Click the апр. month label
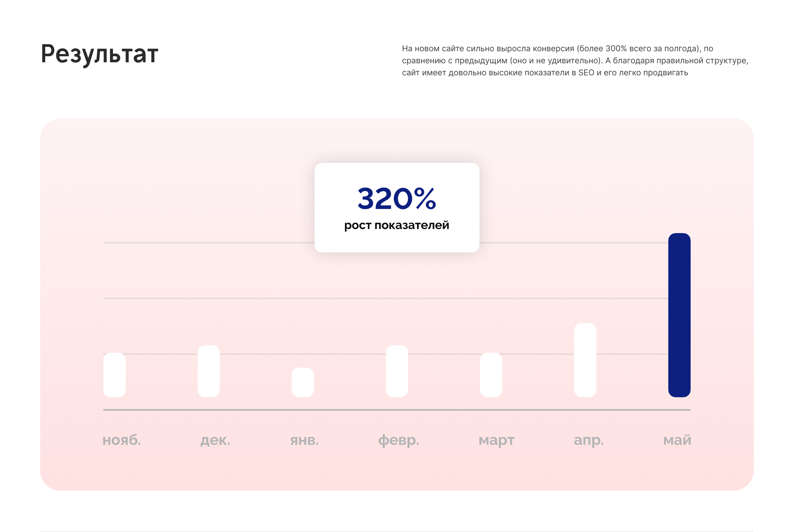The width and height of the screenshot is (794, 532). pos(589,440)
